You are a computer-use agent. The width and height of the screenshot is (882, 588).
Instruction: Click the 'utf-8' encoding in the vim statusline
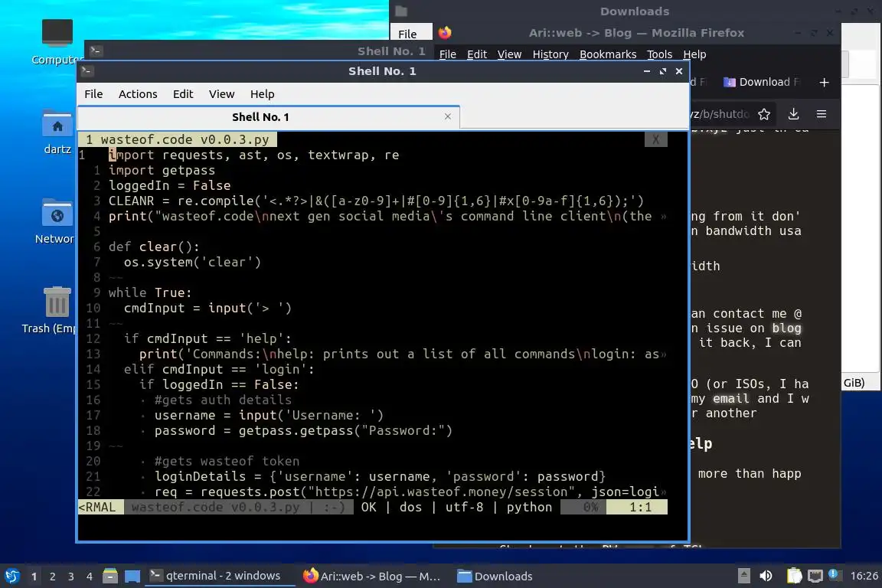(x=464, y=507)
